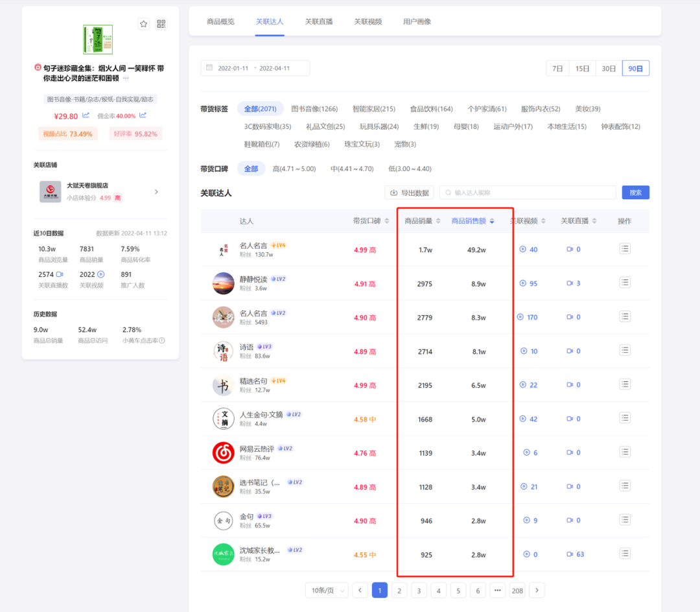
Task: Select the 30日 time range
Action: coord(609,68)
